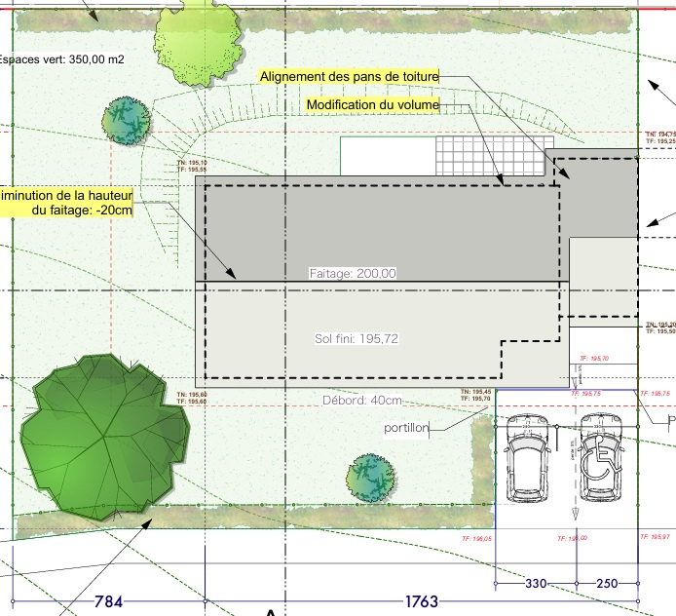Select the 'Modification du volume' annotation
676x616 pixels.
coord(373,104)
